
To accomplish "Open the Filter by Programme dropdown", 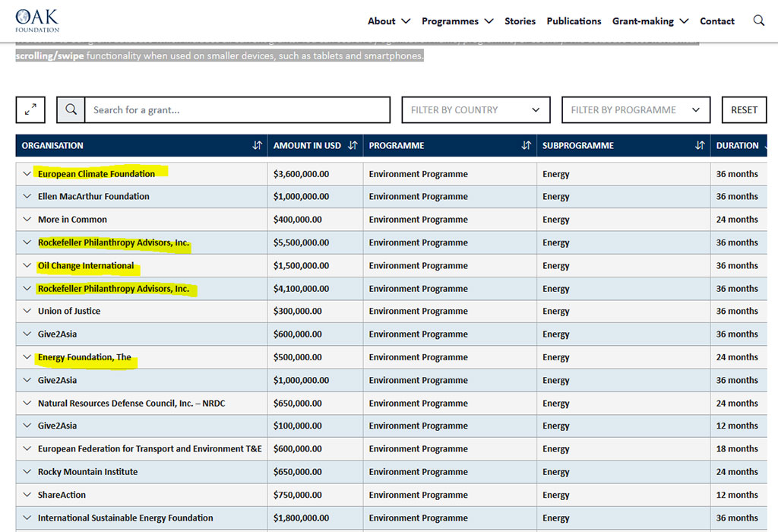I will click(635, 110).
